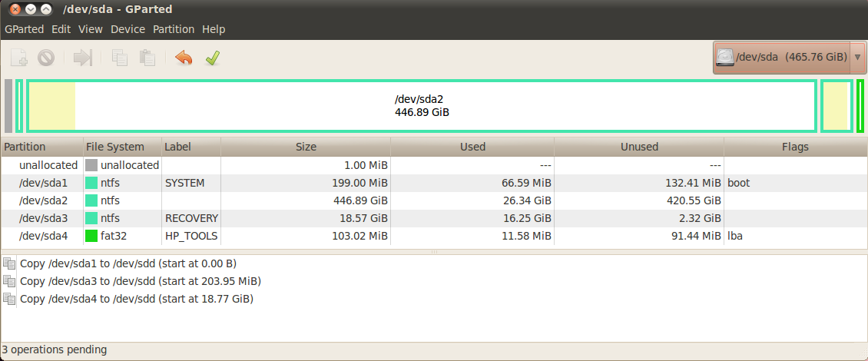Image resolution: width=868 pixels, height=361 pixels.
Task: Click the File System column header
Action: coord(115,147)
